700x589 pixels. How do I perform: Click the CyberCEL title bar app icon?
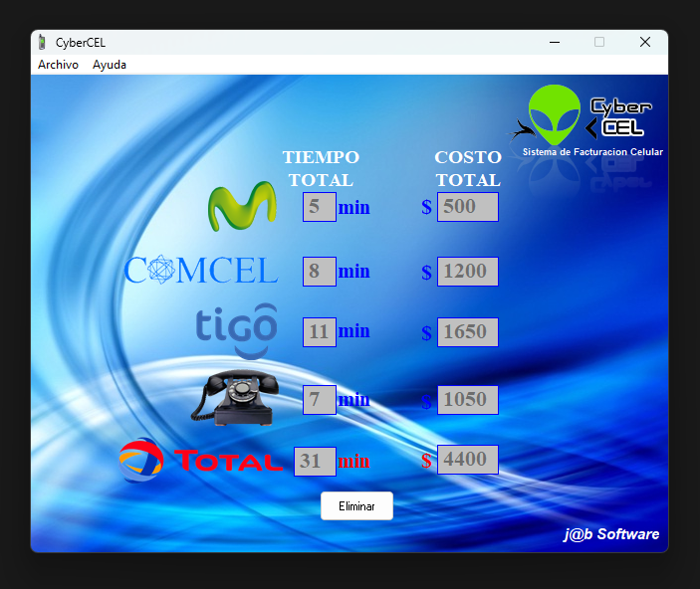tap(42, 42)
